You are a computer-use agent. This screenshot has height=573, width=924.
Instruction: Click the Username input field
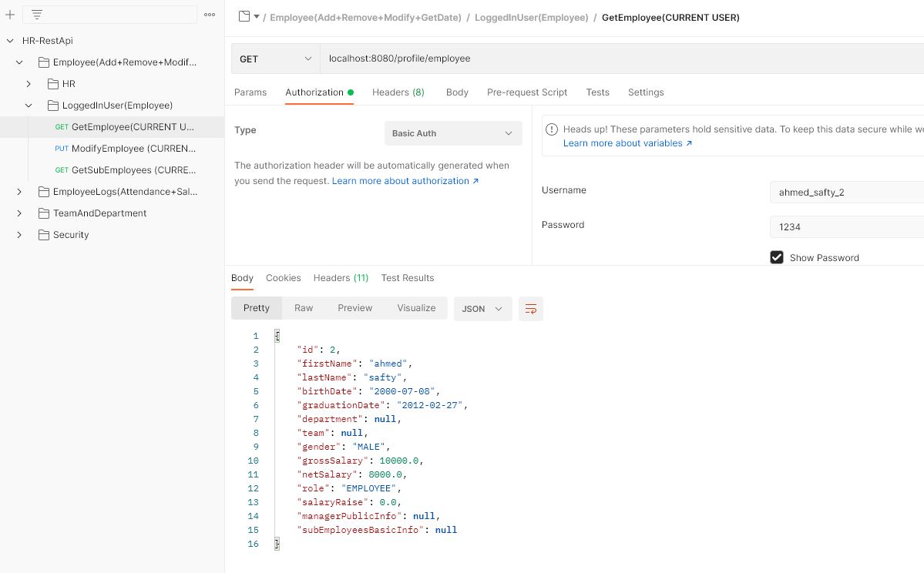(x=847, y=192)
